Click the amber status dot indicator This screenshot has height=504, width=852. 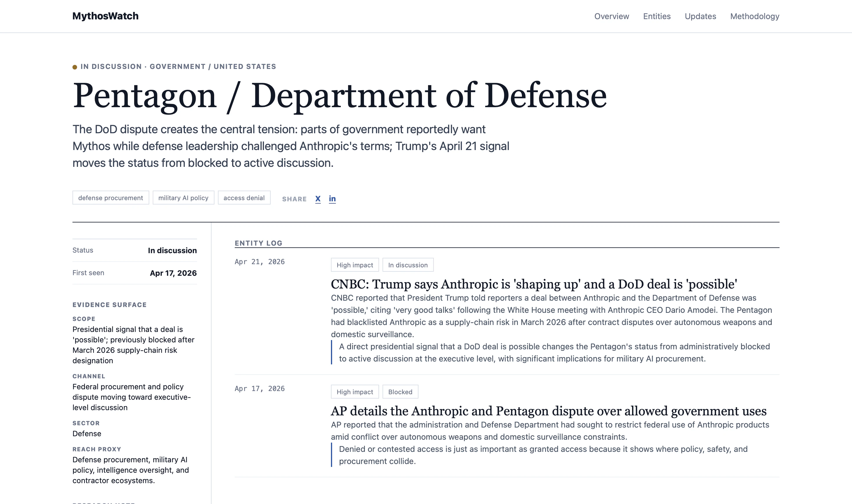(75, 67)
